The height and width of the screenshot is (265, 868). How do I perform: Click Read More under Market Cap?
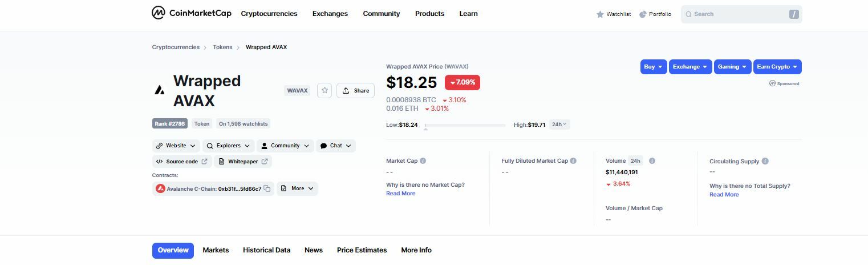click(401, 194)
